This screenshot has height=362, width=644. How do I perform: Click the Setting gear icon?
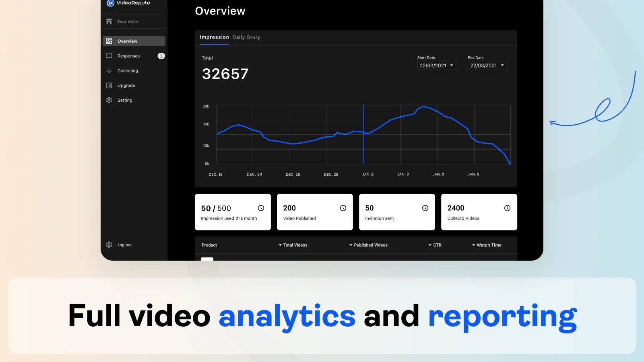(109, 100)
